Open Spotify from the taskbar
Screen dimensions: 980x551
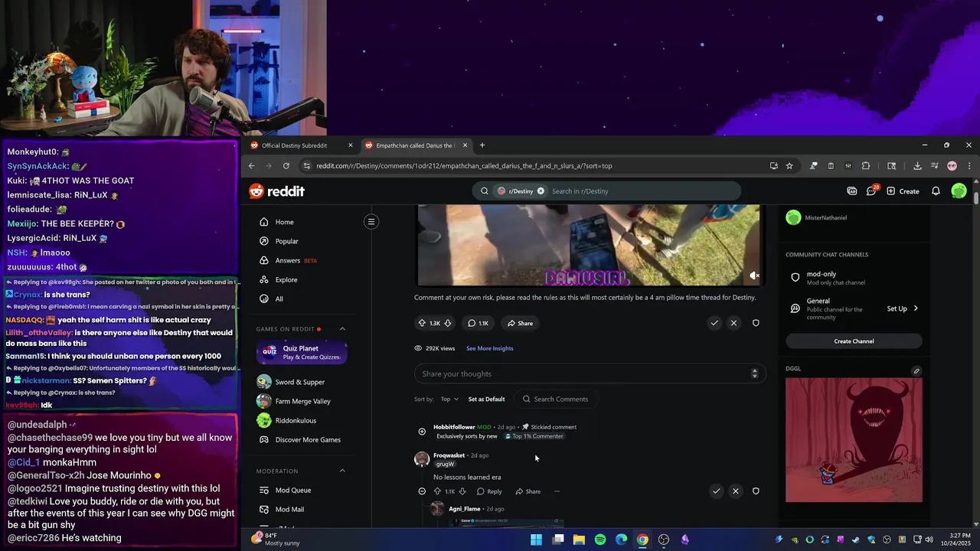pos(600,540)
